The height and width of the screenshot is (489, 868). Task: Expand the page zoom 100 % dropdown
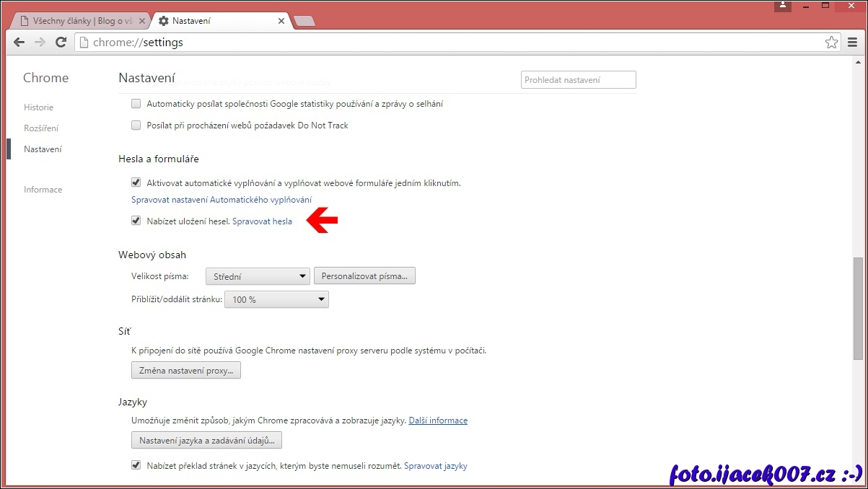pyautogui.click(x=276, y=299)
